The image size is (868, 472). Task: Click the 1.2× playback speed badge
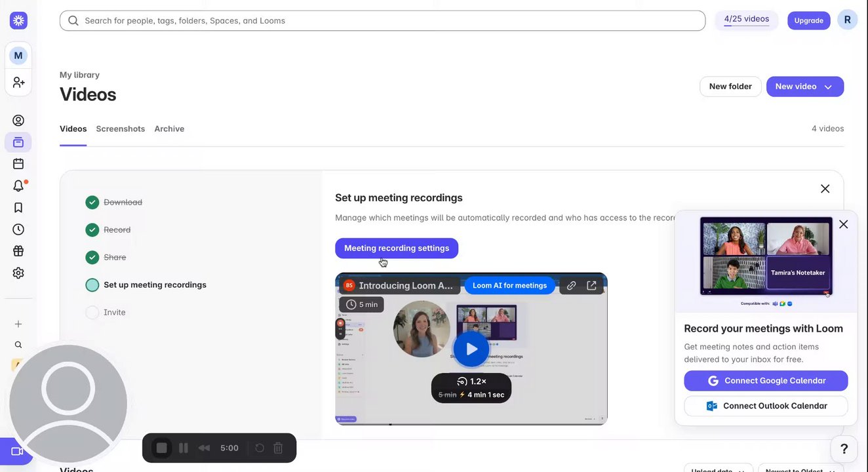tap(471, 382)
